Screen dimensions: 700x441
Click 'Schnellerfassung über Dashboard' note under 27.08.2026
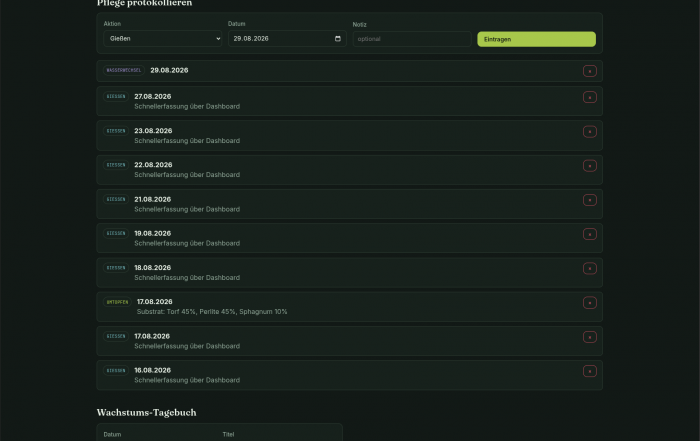click(187, 106)
